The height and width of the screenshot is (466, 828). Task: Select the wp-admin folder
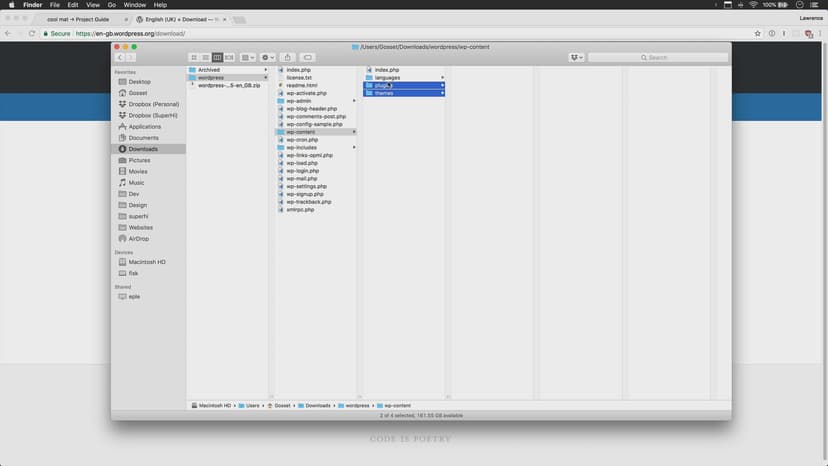pyautogui.click(x=299, y=101)
